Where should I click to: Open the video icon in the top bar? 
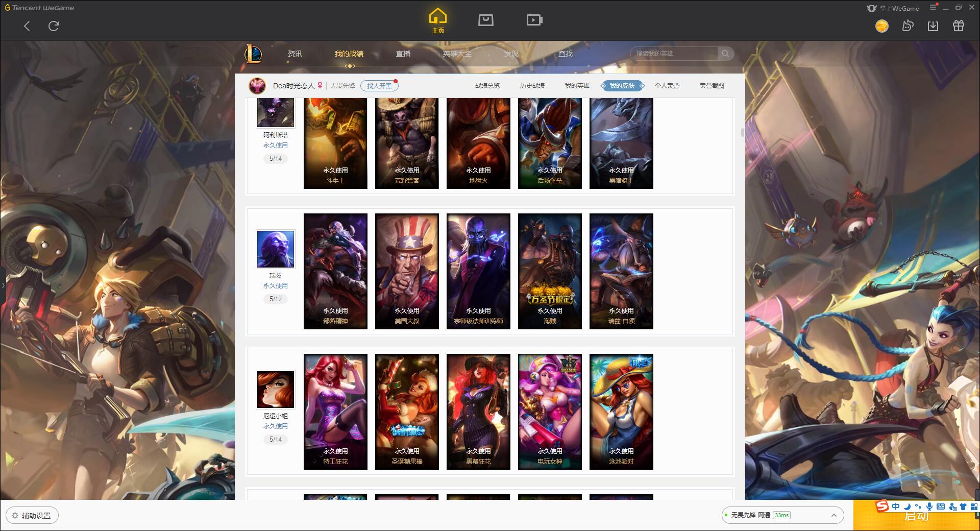click(534, 20)
